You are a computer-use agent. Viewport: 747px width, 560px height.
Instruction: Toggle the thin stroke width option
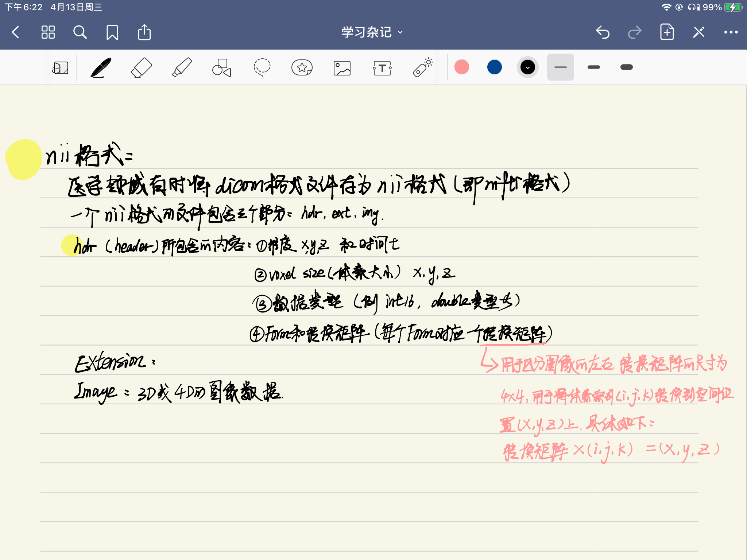pos(560,67)
